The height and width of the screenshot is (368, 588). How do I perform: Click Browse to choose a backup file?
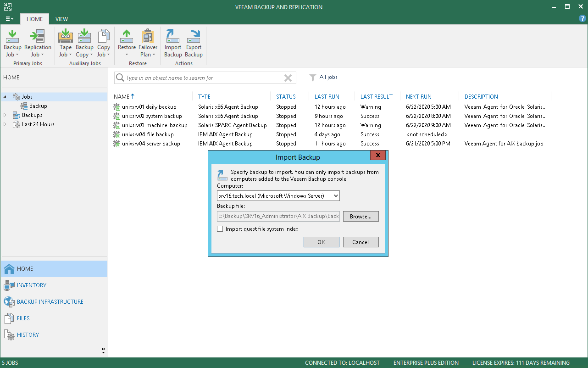coord(361,216)
